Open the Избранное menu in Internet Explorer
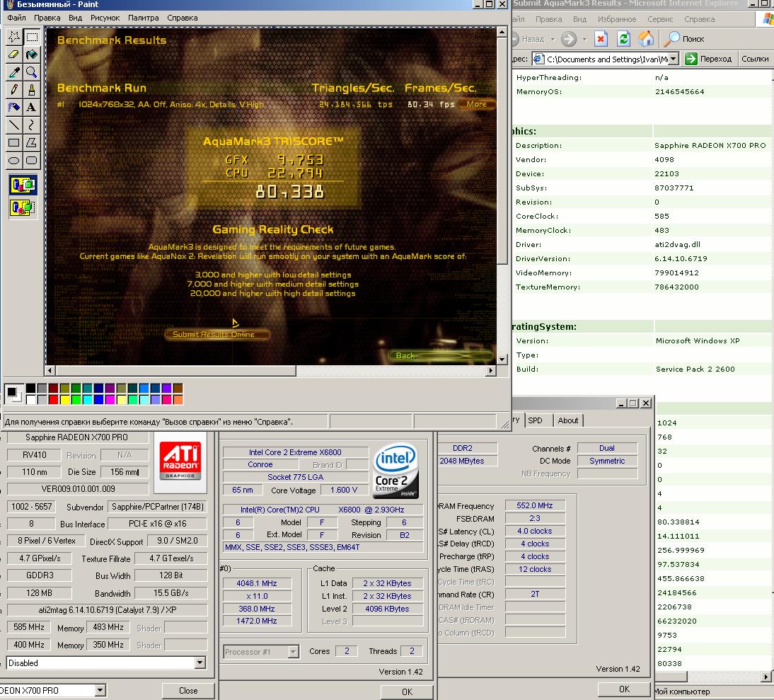This screenshot has width=774, height=700. point(616,19)
